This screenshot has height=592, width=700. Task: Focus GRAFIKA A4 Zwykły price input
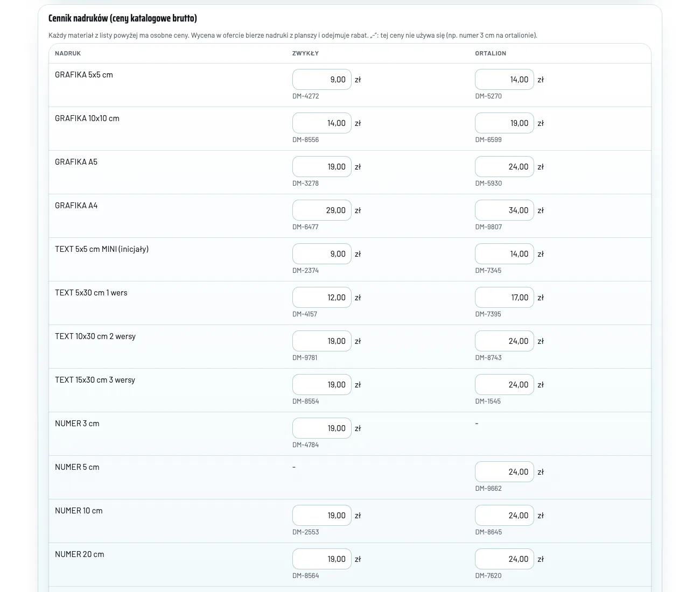322,210
